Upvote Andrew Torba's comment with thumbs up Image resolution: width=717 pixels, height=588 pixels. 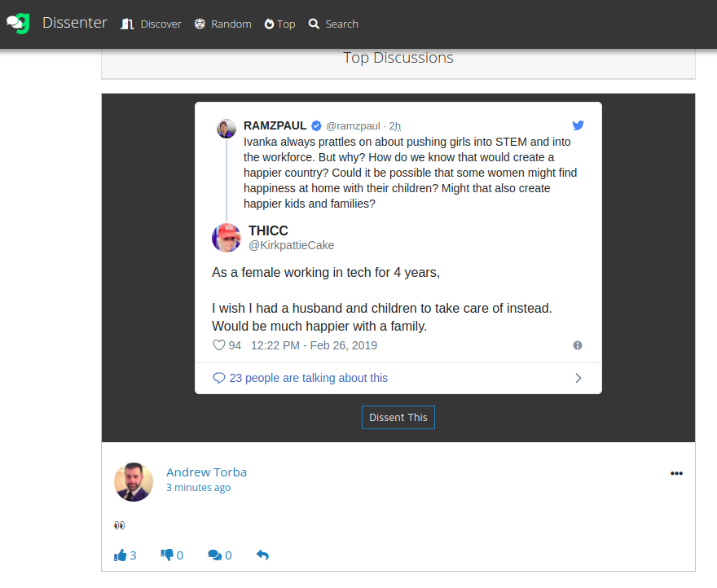point(121,555)
